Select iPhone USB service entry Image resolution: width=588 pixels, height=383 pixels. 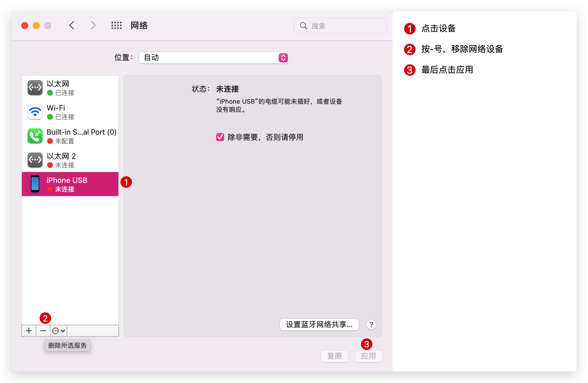pyautogui.click(x=70, y=184)
